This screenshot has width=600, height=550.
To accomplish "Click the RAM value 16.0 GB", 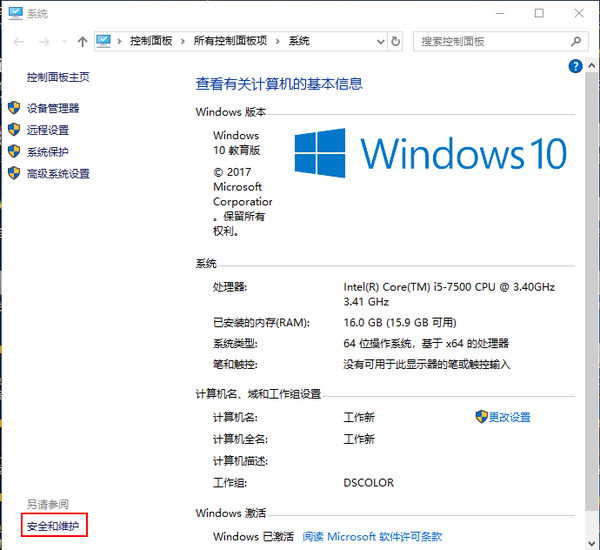I will pos(400,323).
